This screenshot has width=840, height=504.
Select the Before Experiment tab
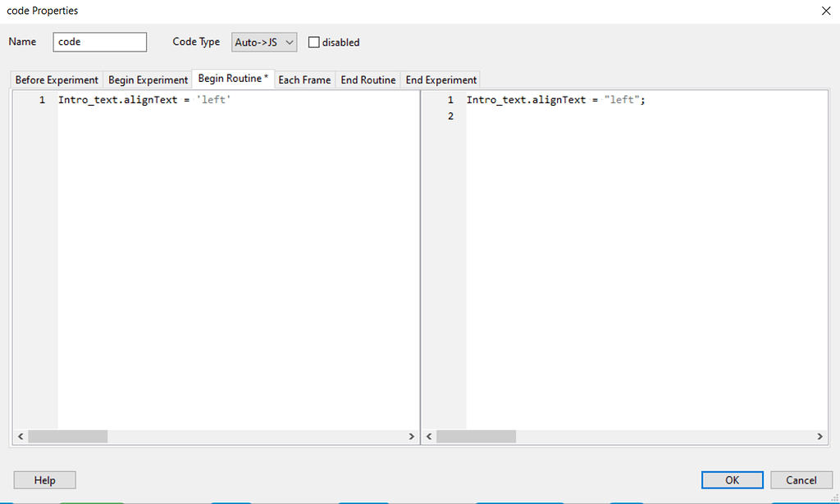point(55,79)
